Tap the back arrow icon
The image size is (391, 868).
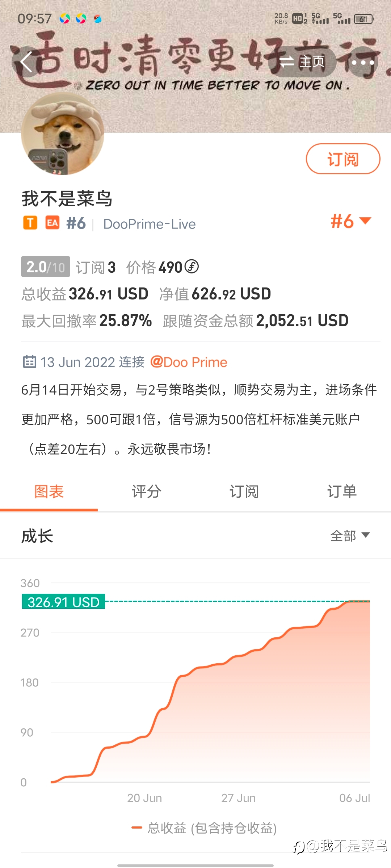pyautogui.click(x=26, y=62)
